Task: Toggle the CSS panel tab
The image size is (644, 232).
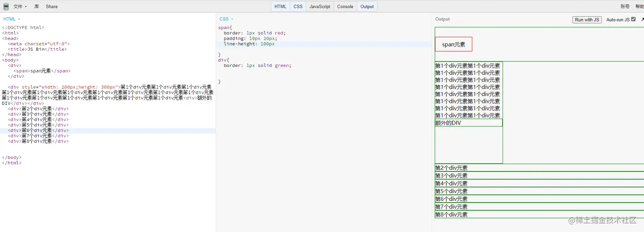Action: [298, 6]
